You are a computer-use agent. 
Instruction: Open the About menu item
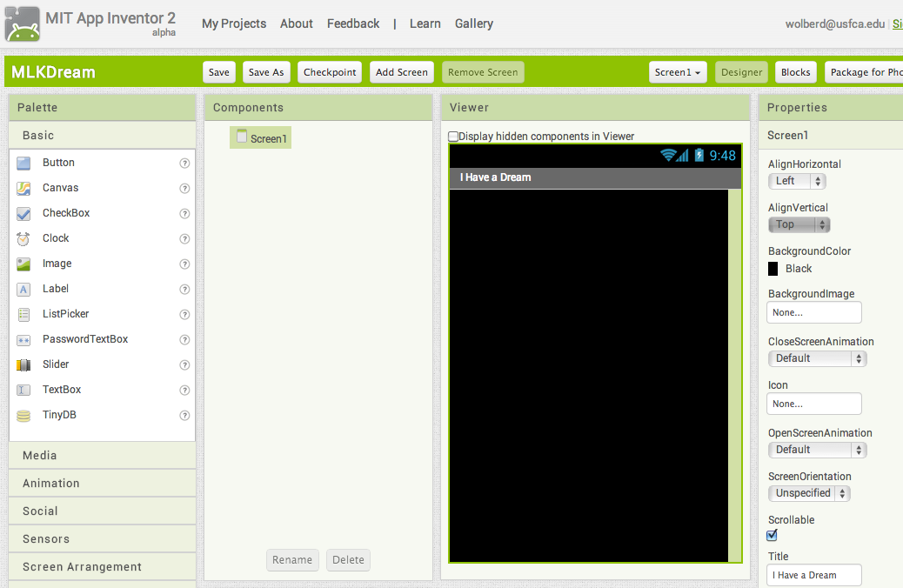(297, 23)
